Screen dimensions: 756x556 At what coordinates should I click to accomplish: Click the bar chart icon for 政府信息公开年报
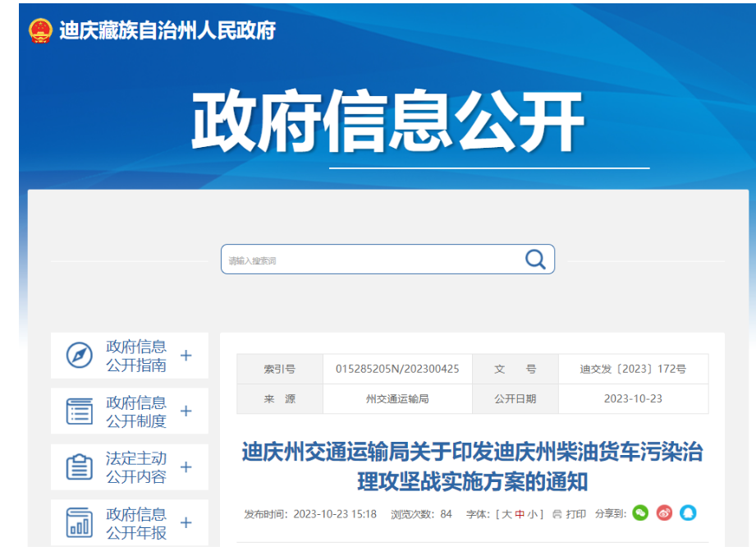80,522
